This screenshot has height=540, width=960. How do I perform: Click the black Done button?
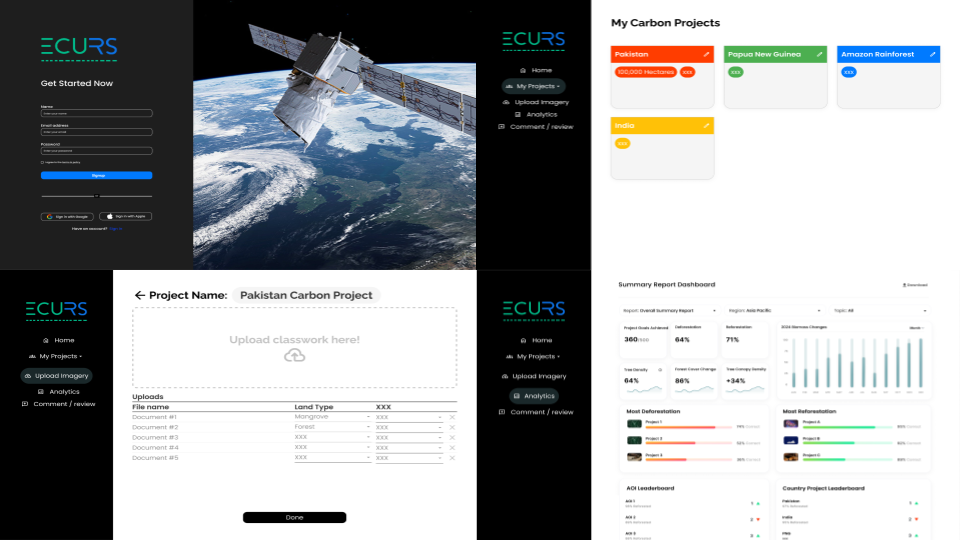tap(294, 517)
